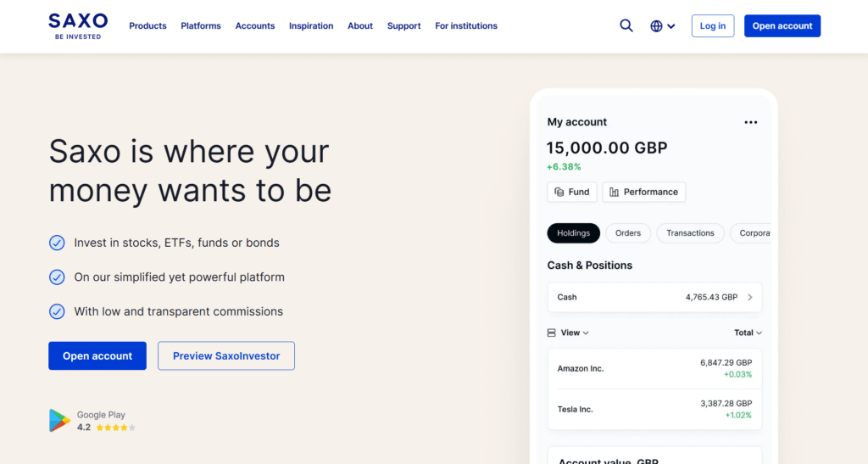The image size is (868, 464).
Task: Open the Tesla Inc. position
Action: tap(654, 409)
